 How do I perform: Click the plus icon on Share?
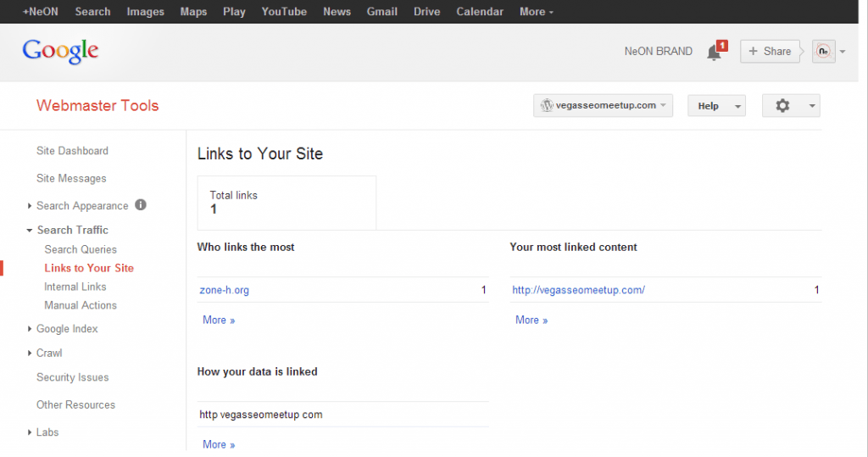(x=753, y=51)
